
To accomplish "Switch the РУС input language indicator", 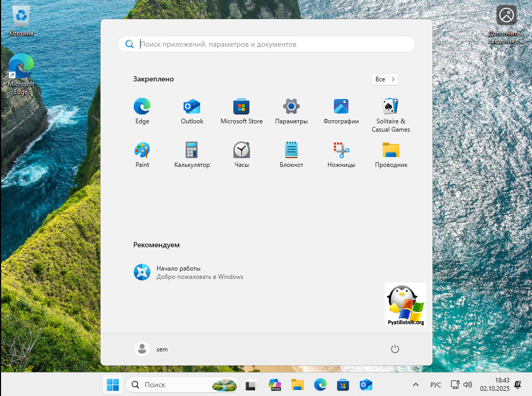I will (436, 385).
